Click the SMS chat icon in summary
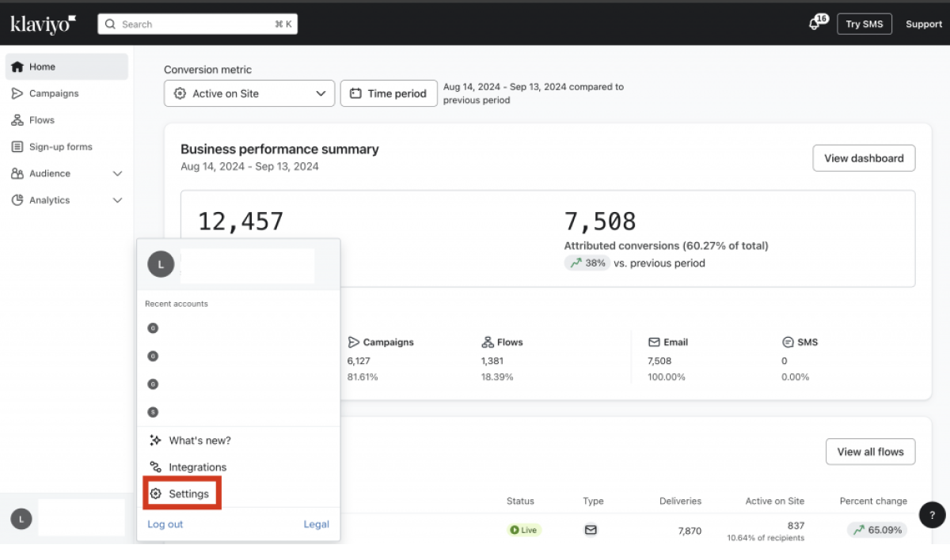Viewport: 950px width, 560px height. pyautogui.click(x=788, y=342)
